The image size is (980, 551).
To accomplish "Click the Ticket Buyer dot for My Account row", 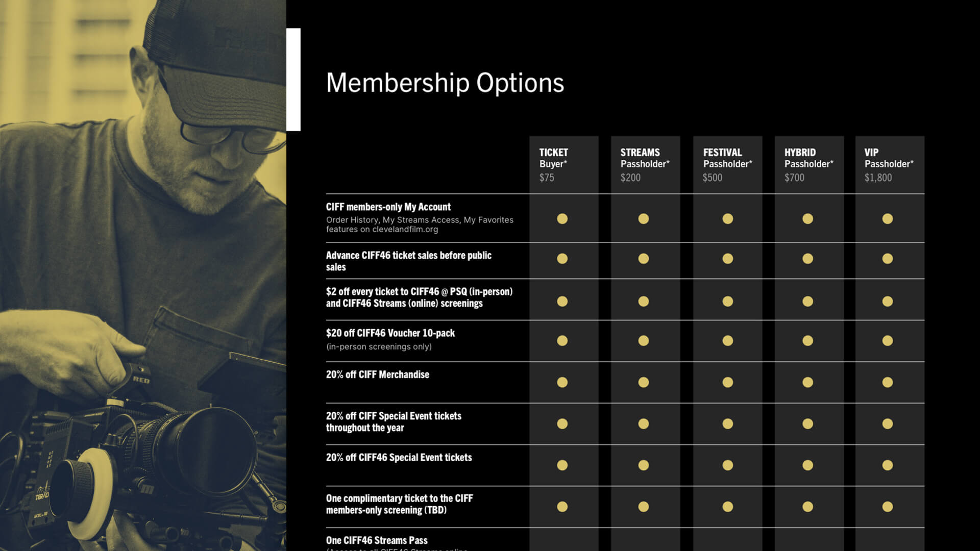I will (562, 219).
